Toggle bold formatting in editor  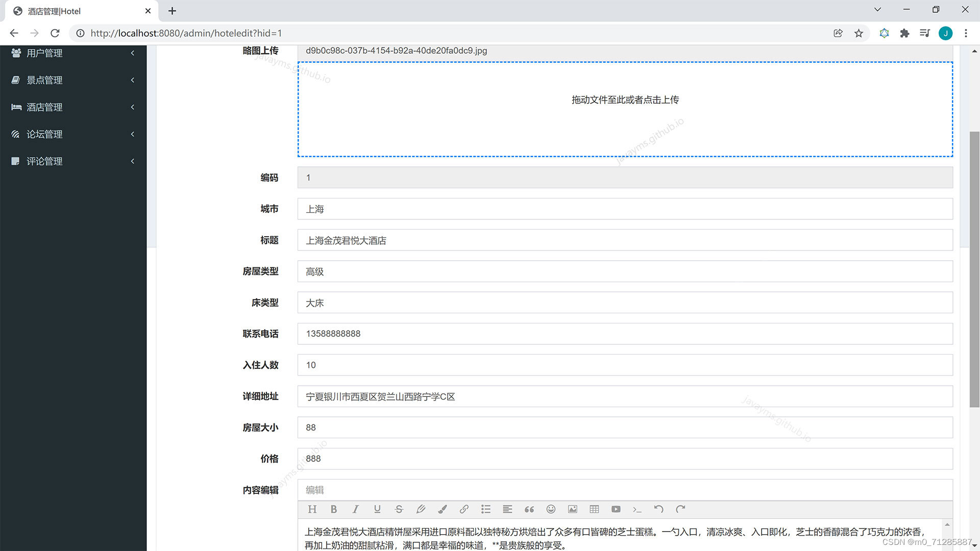coord(334,509)
